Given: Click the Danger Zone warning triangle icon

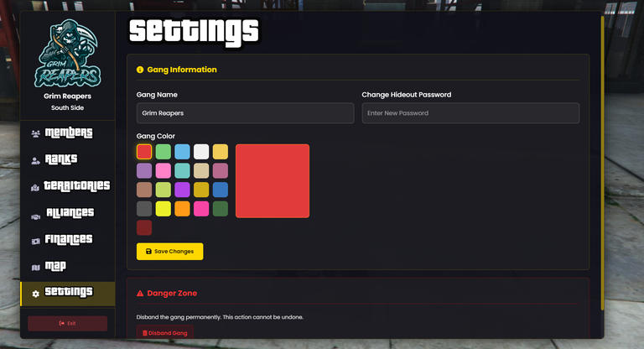Looking at the screenshot, I should (140, 294).
